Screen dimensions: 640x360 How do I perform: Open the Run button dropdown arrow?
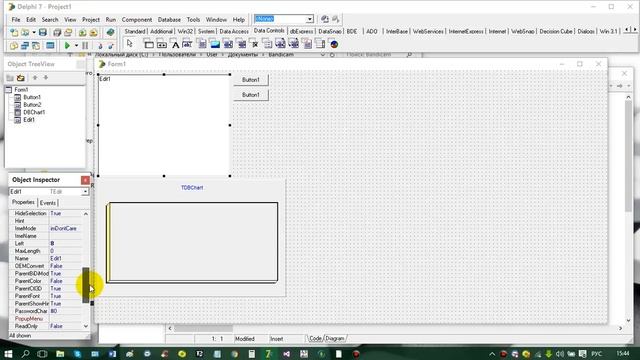[76, 46]
